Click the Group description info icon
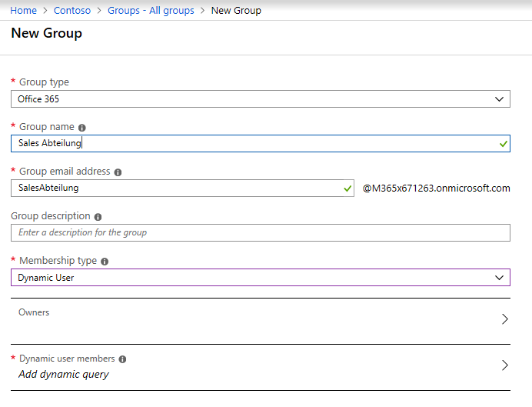Screen dimensions: 532x407 click(98, 217)
